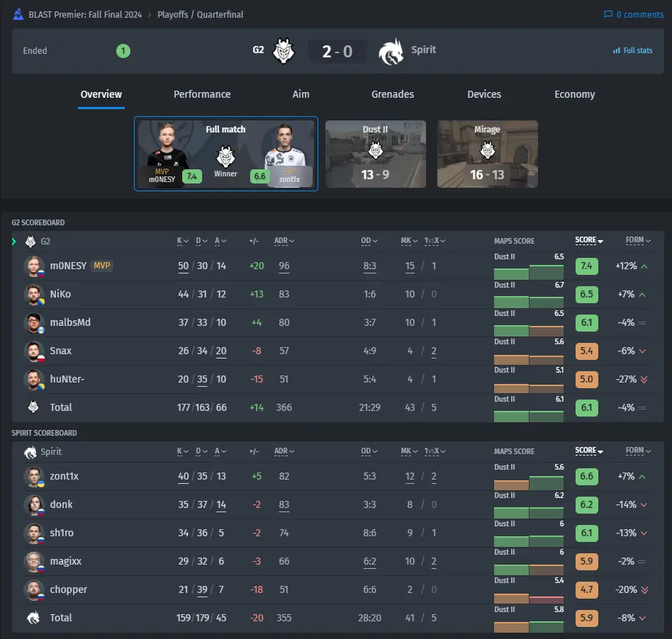
Task: Sort G2 scoreboard by kills (K)
Action: pos(183,241)
